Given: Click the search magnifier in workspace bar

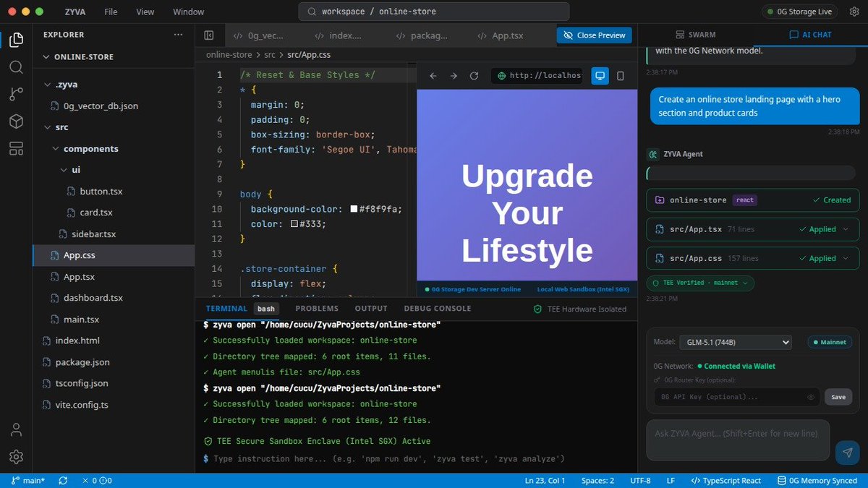Looking at the screenshot, I should tap(312, 12).
